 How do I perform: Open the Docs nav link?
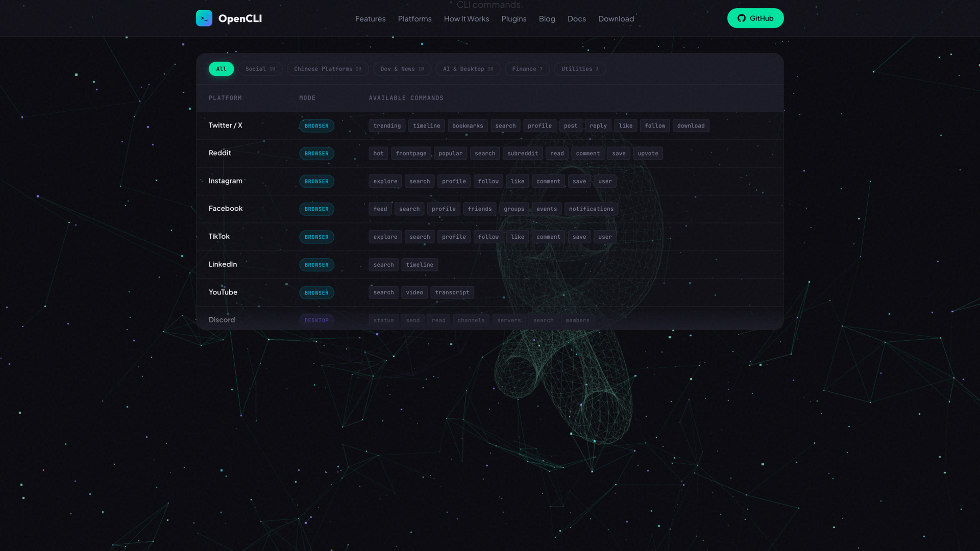[577, 19]
